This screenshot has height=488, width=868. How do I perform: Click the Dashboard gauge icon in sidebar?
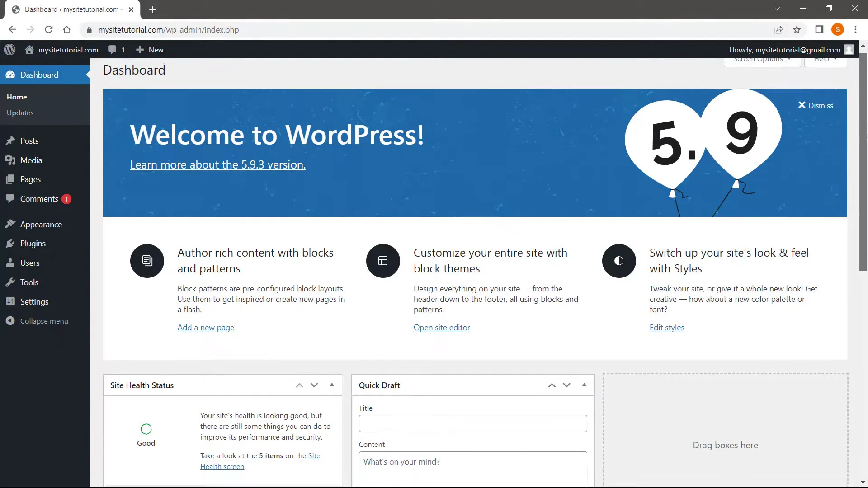pyautogui.click(x=10, y=75)
